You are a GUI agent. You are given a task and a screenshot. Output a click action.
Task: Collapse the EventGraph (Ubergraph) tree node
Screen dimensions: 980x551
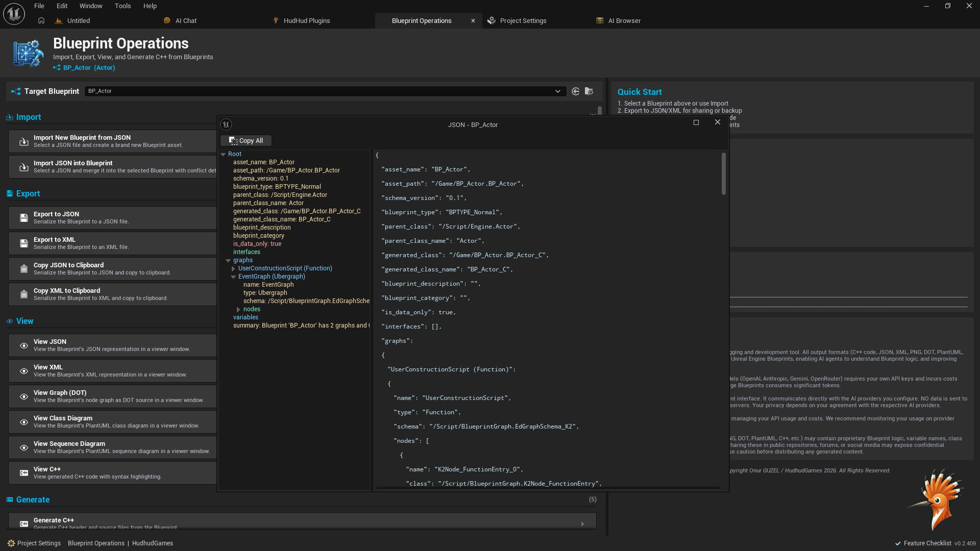click(x=233, y=277)
